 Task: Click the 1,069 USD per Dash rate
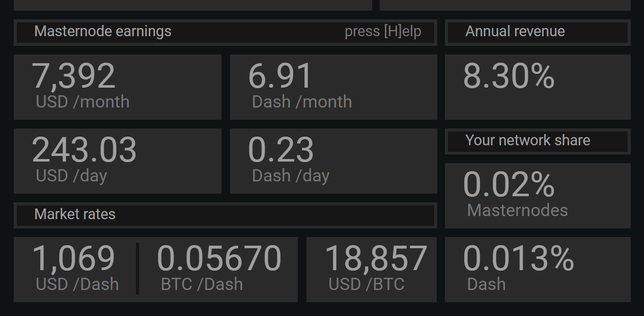74,258
